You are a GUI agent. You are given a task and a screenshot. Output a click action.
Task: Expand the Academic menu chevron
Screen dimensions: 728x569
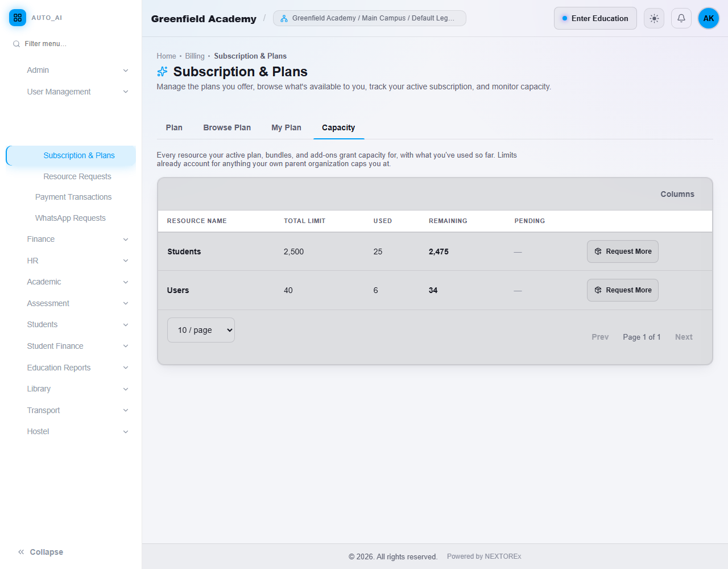pos(126,282)
